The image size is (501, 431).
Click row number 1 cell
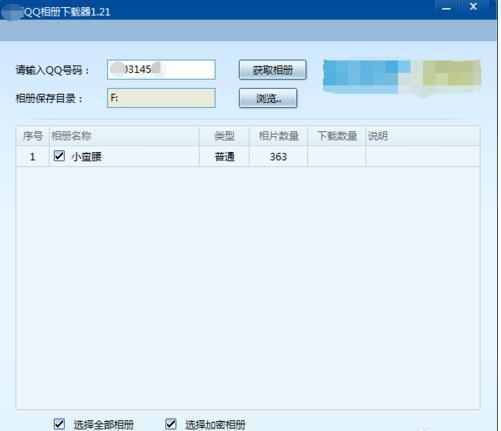[33, 156]
